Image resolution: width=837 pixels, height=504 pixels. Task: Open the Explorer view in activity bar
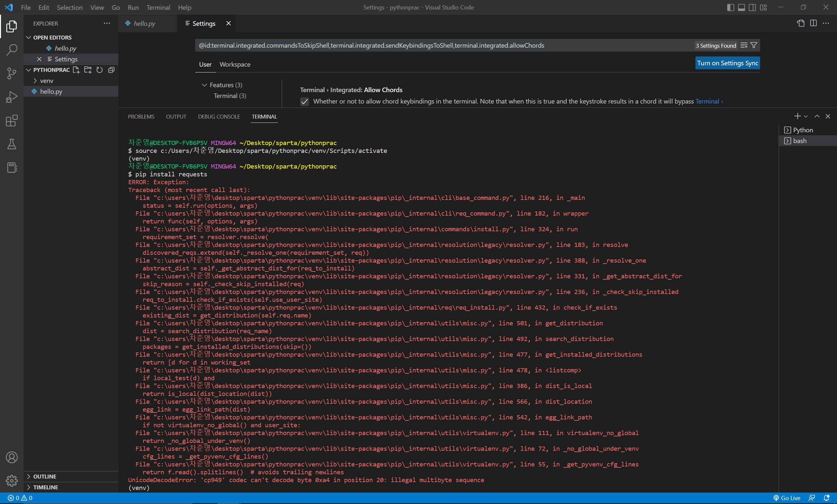click(x=11, y=26)
